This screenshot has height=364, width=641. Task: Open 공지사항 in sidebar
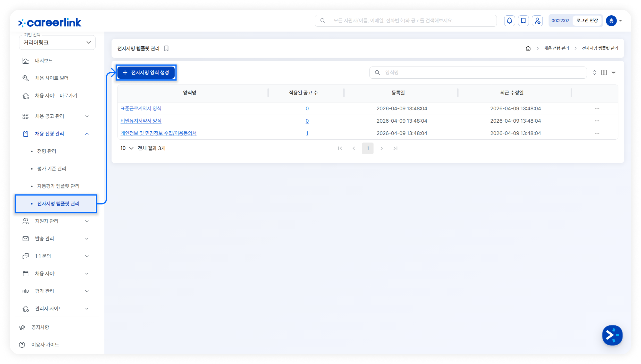click(40, 327)
